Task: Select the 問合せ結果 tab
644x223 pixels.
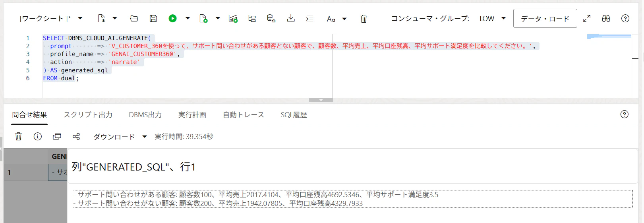Action: 29,115
